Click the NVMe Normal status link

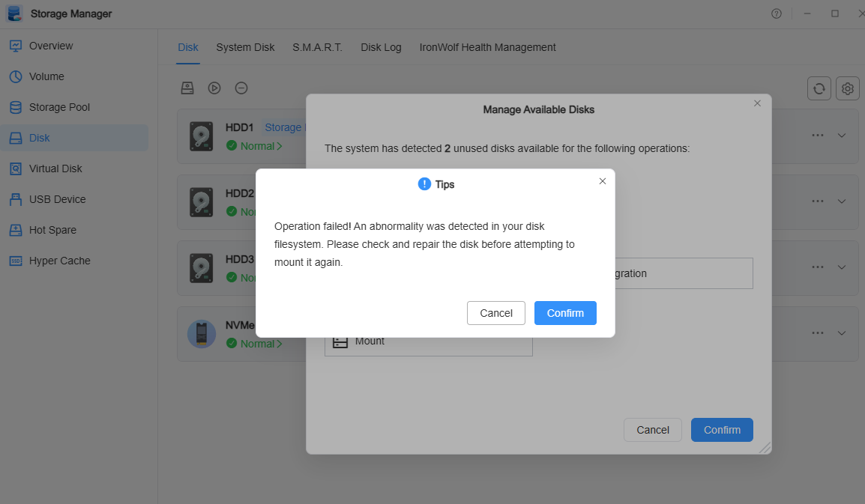(255, 344)
